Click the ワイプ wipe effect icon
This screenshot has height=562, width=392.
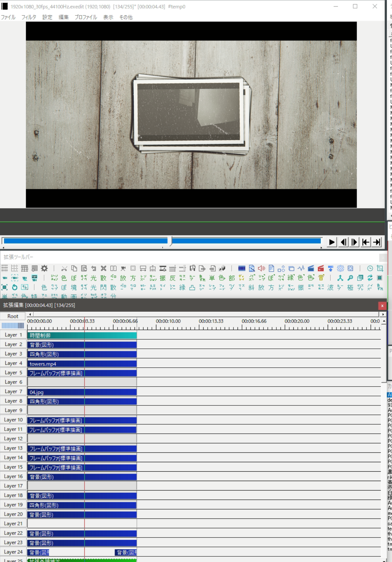tap(232, 287)
